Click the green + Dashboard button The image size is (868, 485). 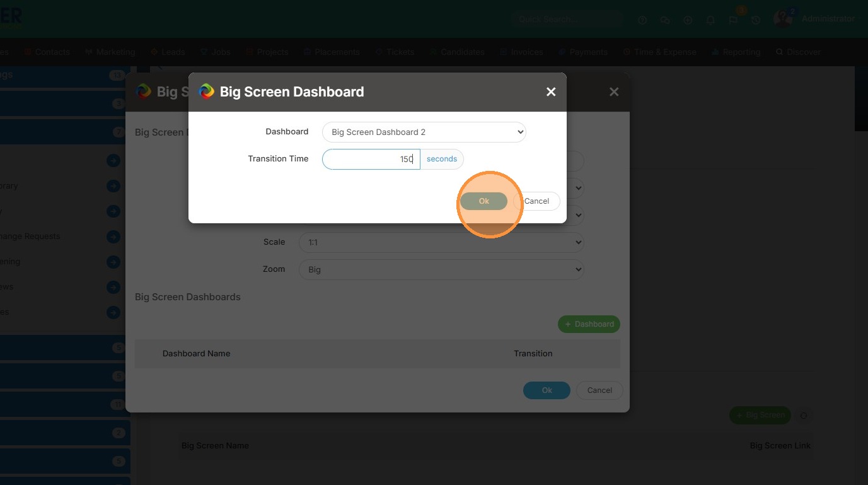(589, 324)
